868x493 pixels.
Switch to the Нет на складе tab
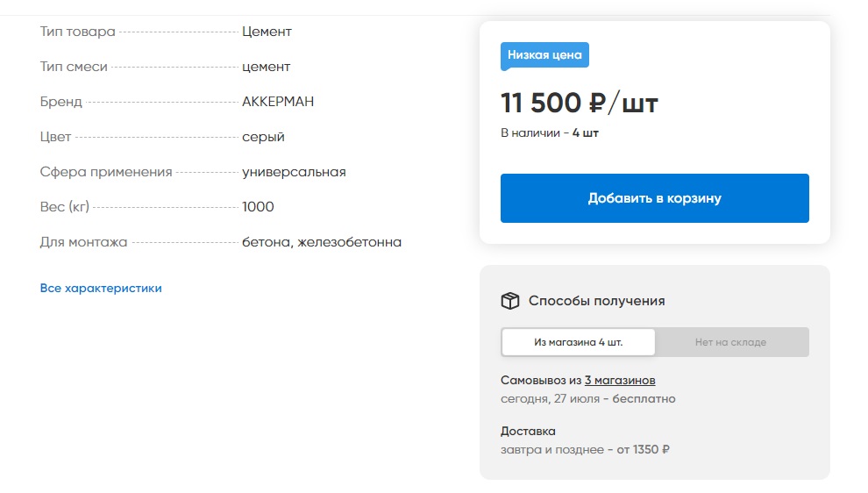pos(730,342)
